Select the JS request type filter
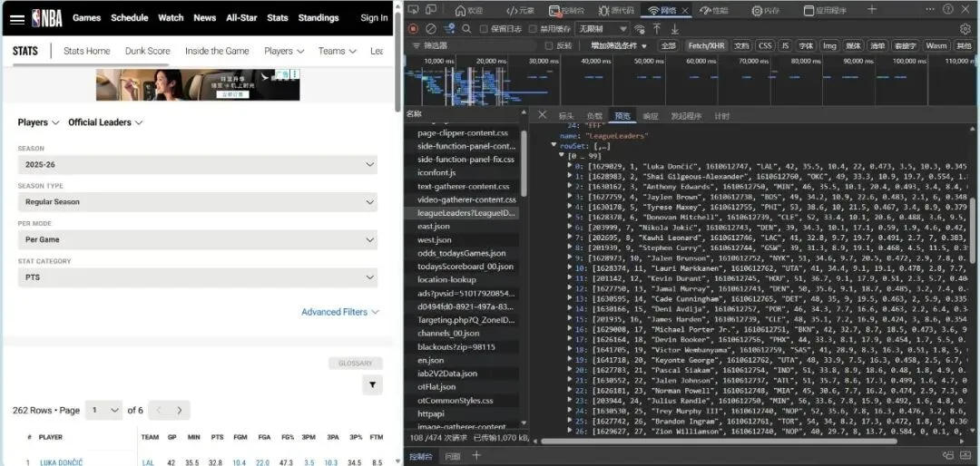Viewport: 980px width, 466px height. [x=785, y=45]
